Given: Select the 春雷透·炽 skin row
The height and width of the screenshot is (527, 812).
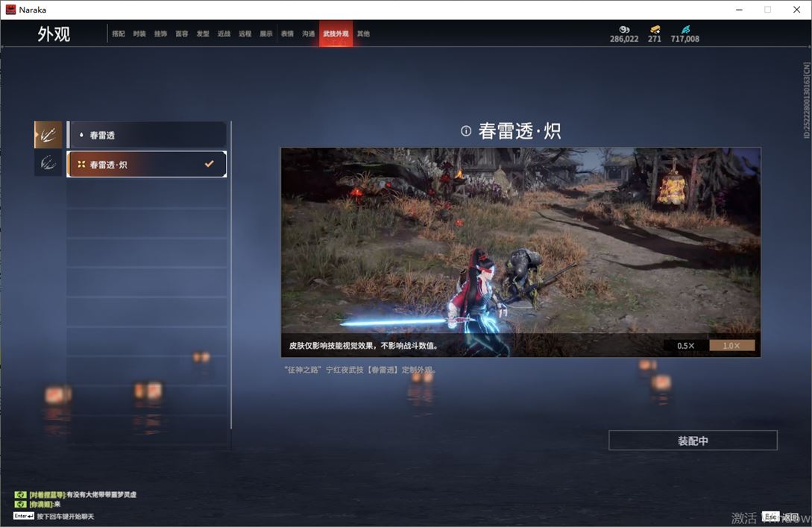Looking at the screenshot, I should (x=147, y=164).
